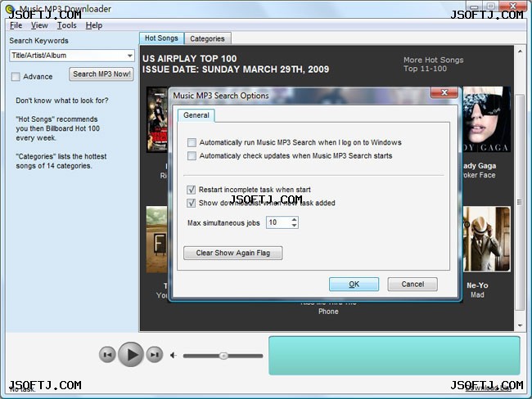Decrease Max simultaneous jobs with down arrow
Image resolution: width=532 pixels, height=399 pixels.
click(294, 226)
